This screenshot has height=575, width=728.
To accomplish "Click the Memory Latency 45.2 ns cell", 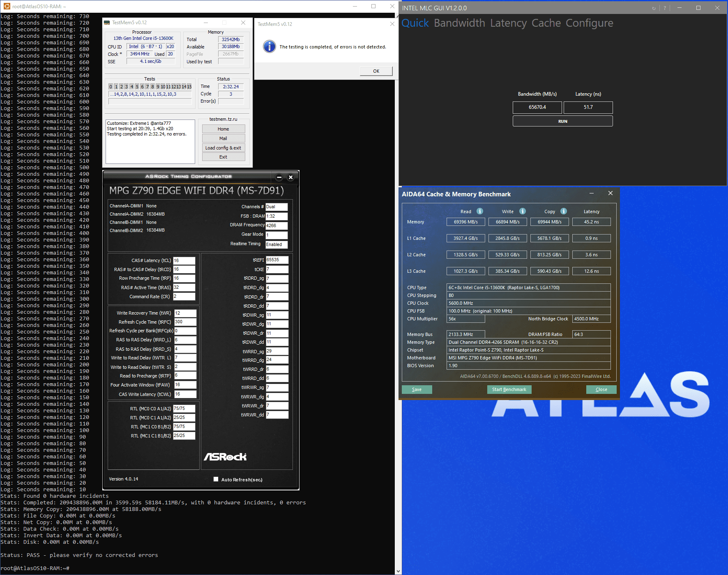I will tap(591, 222).
